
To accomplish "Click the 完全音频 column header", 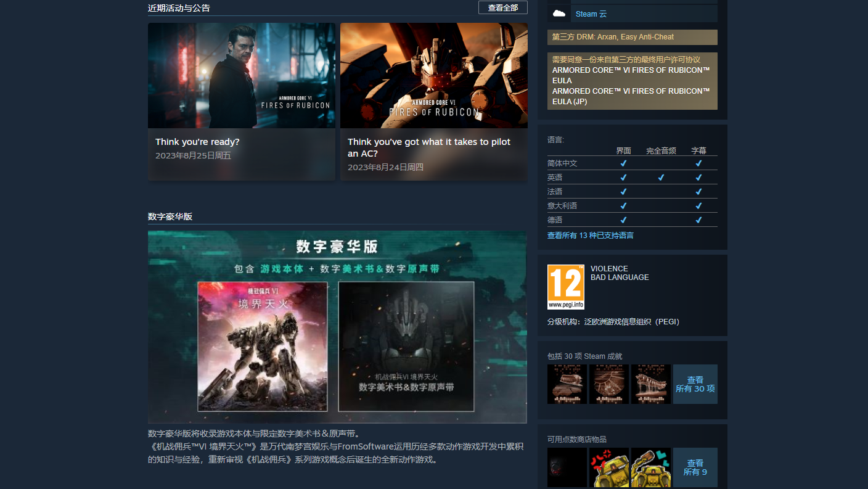I will click(x=661, y=150).
